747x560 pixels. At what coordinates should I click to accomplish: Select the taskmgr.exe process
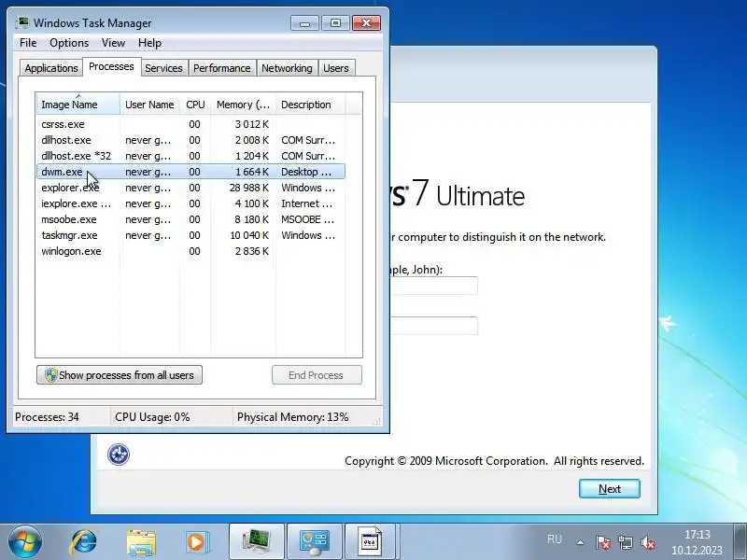[x=190, y=235]
